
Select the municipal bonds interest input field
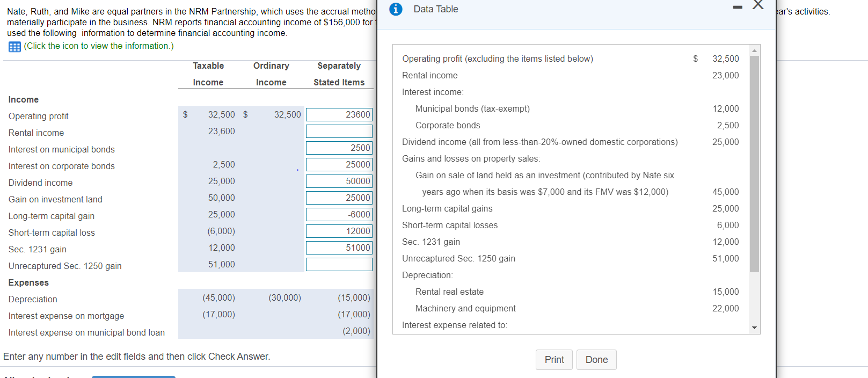(x=339, y=148)
